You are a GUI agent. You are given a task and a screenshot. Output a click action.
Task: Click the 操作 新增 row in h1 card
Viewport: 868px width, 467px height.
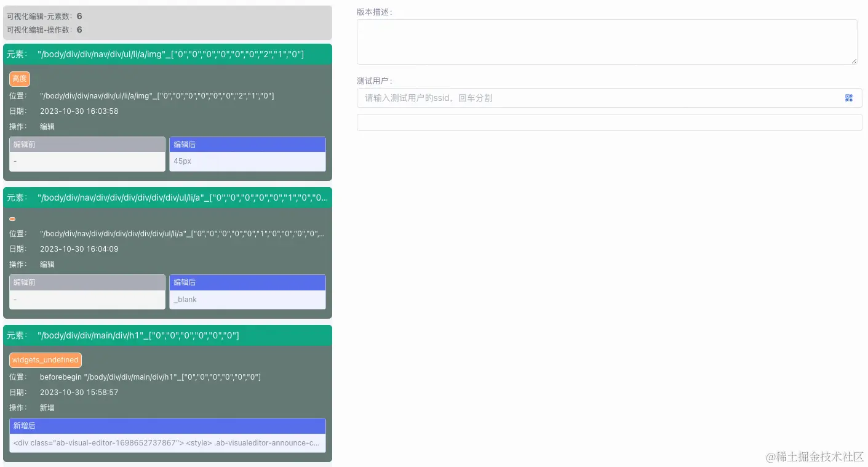pyautogui.click(x=32, y=407)
